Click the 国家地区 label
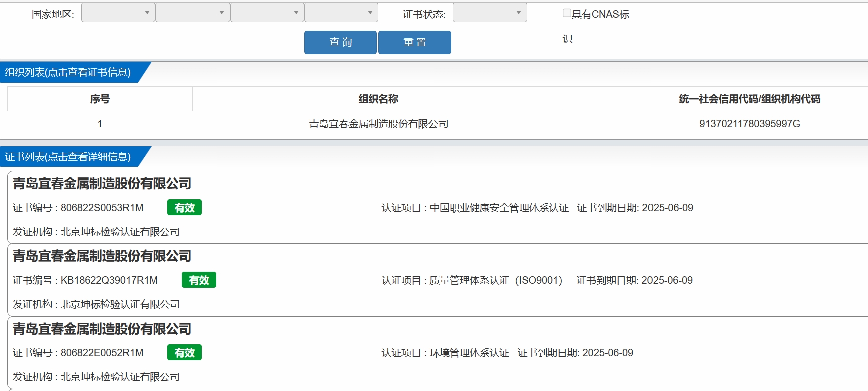Image resolution: width=868 pixels, height=391 pixels. [53, 14]
